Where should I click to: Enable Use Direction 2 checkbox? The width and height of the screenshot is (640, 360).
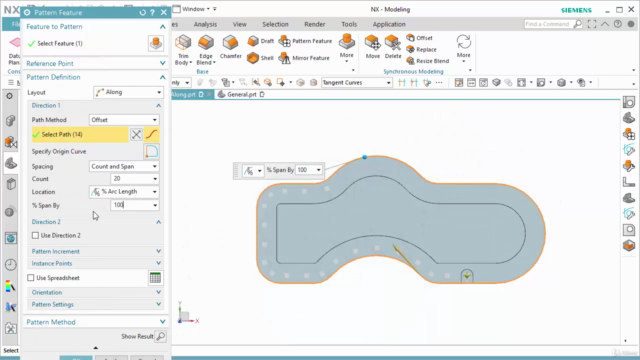tap(36, 236)
